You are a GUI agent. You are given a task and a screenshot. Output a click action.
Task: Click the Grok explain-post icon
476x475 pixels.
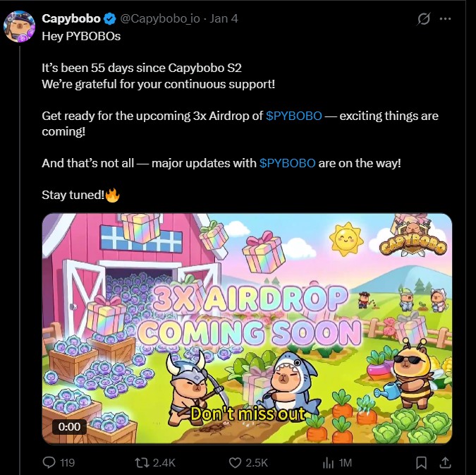click(x=424, y=19)
